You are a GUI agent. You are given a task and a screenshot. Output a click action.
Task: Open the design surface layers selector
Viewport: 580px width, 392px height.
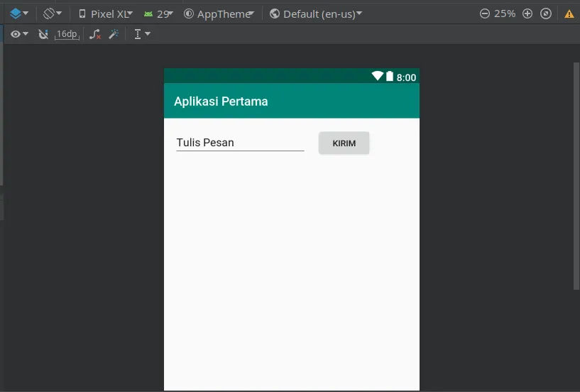(x=18, y=14)
